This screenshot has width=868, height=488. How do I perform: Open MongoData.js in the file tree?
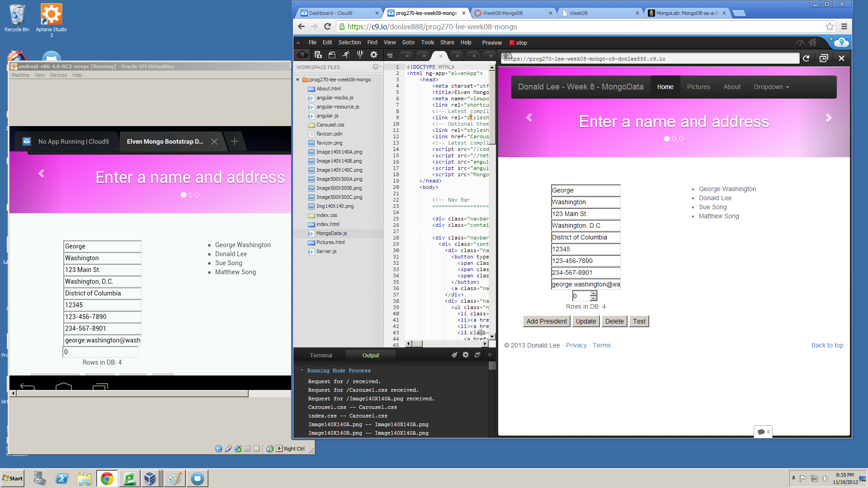[x=331, y=233]
